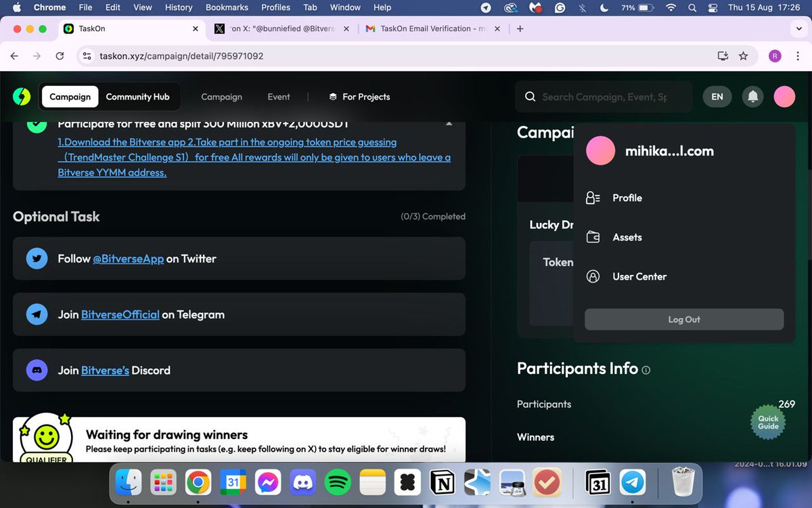Open the @BitverseApp Twitter link
The height and width of the screenshot is (508, 812).
coord(128,259)
